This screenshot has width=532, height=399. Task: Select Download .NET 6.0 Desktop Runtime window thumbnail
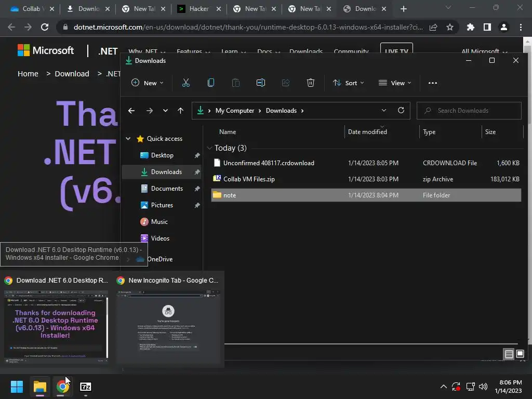56,319
